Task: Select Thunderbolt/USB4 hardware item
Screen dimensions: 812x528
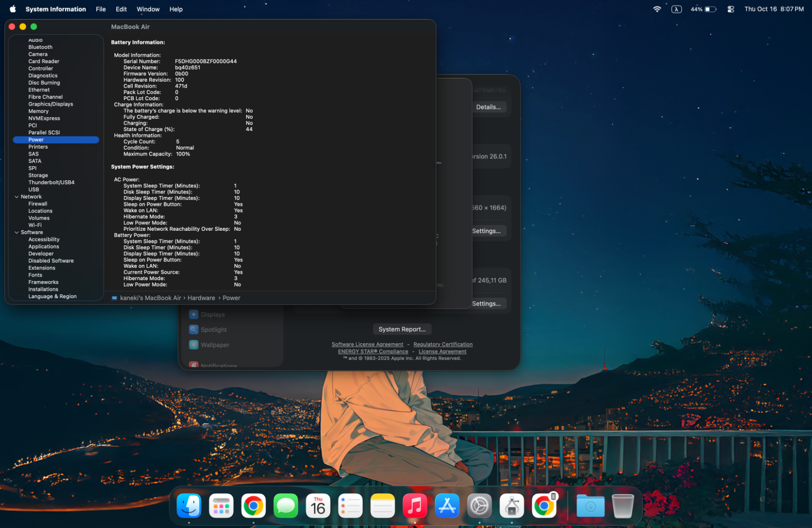Action: 51,182
